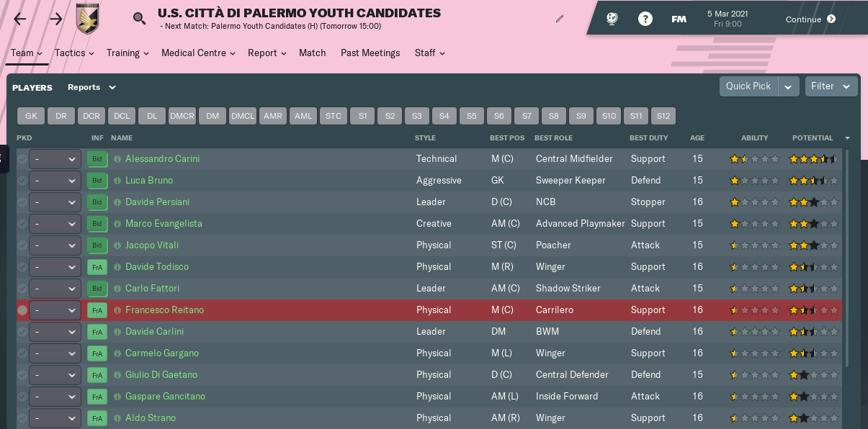Screen dimensions: 868x429
Task: Select the tick circle for Davide Persiani
Action: pyautogui.click(x=22, y=202)
